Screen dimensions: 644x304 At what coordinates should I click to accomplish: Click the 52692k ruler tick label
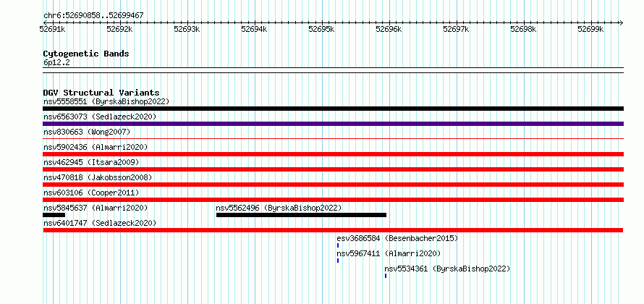tap(119, 29)
